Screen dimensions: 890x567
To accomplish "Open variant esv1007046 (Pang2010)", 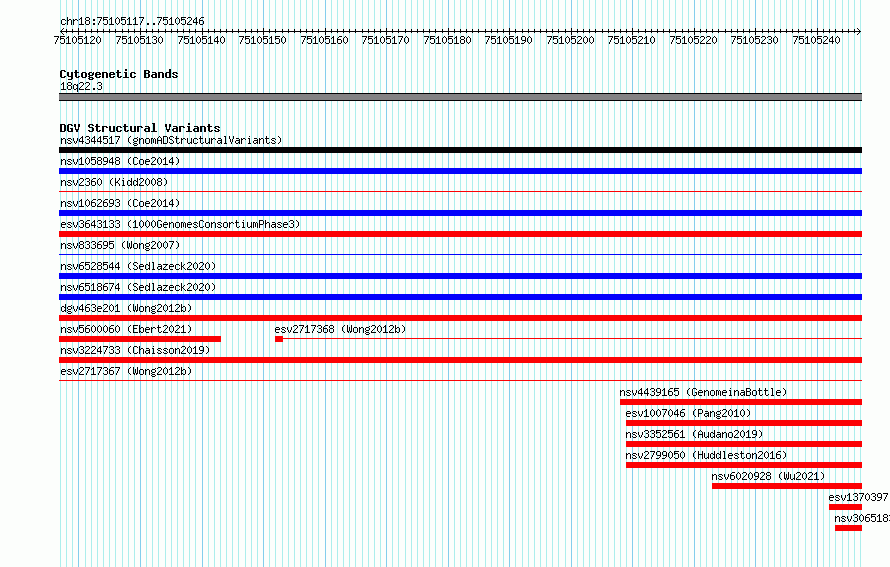I will (x=688, y=413).
